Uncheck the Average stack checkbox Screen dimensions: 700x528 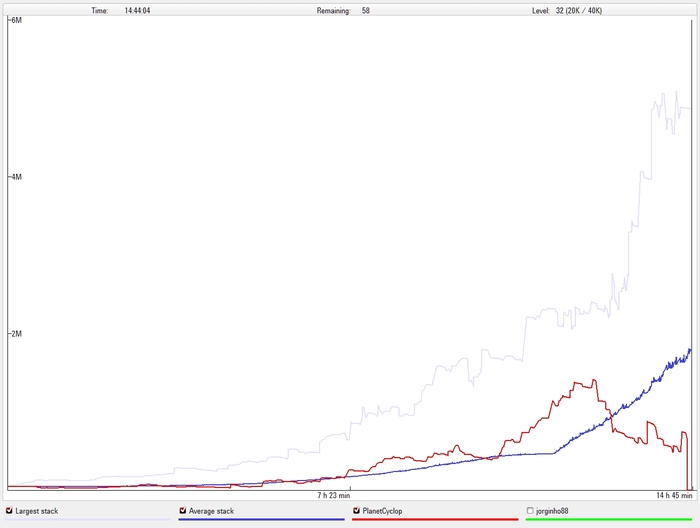point(183,511)
